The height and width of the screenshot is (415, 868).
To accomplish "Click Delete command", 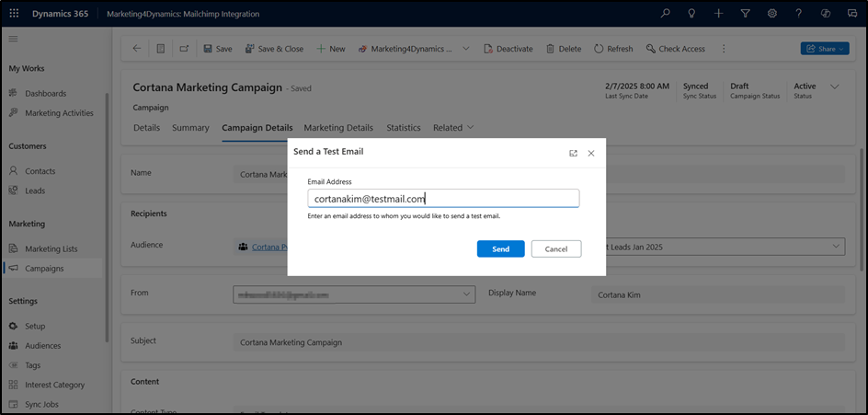I will (x=564, y=49).
